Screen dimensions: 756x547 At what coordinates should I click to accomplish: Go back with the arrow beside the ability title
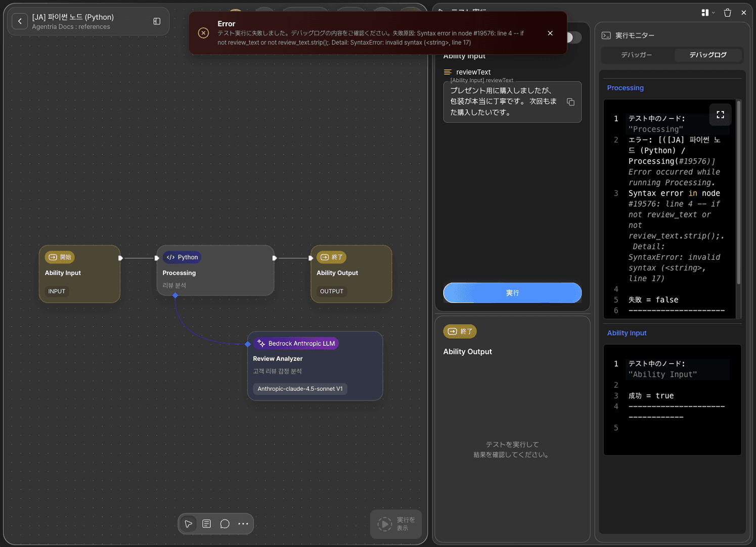pyautogui.click(x=20, y=21)
